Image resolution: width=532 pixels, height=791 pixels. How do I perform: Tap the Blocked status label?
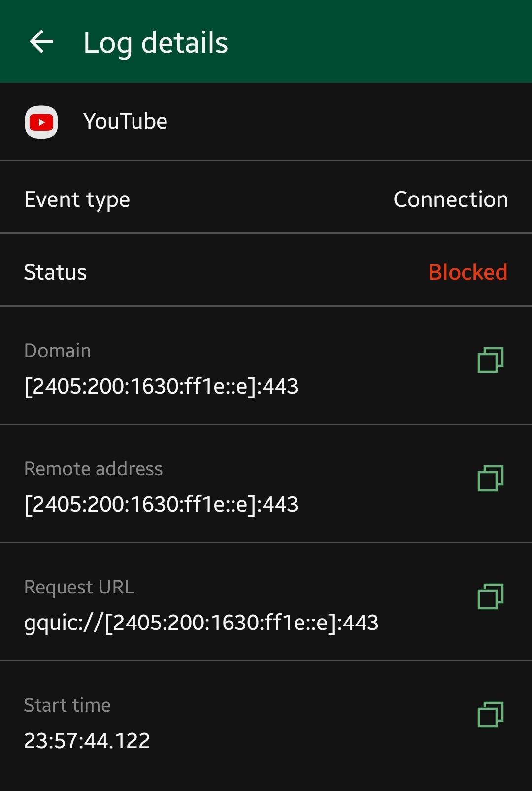468,272
